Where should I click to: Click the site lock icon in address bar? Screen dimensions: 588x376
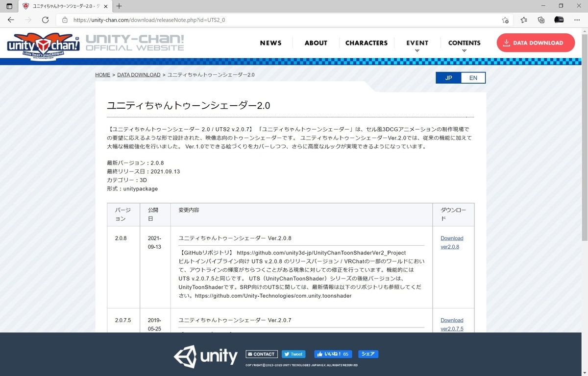[65, 20]
